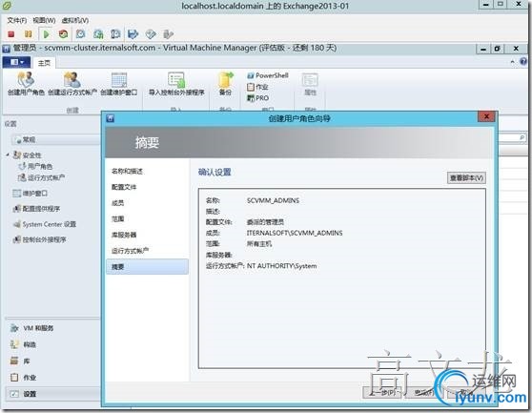Click the yellow pause VM toolbar icon
Screen dimensions: 532x413
[x=29, y=34]
